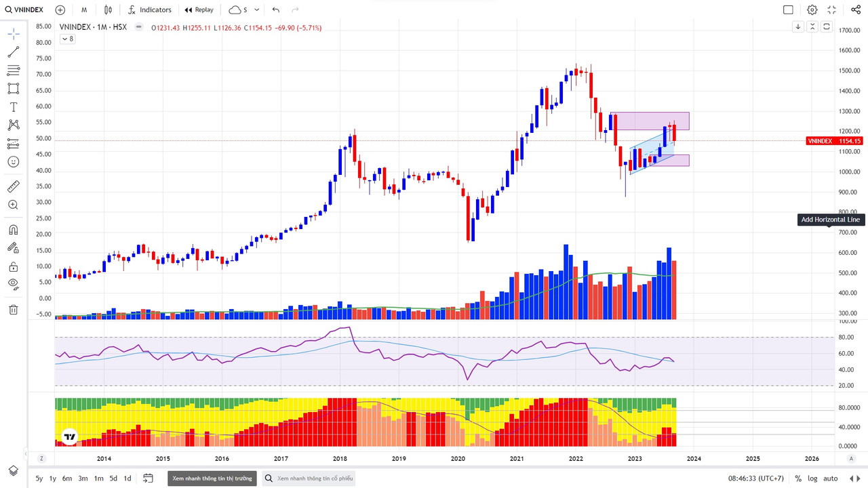This screenshot has height=488, width=868.
Task: Select the forecasting and measurement tool
Action: coord(14,144)
